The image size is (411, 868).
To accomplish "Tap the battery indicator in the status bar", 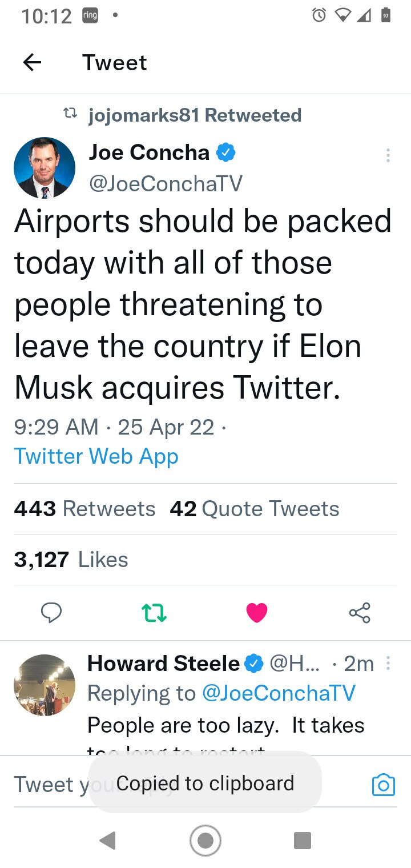I will click(x=387, y=15).
